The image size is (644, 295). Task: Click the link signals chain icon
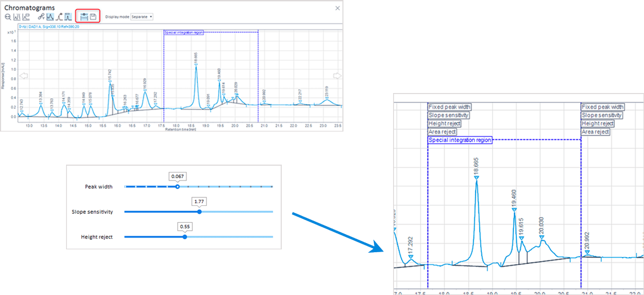point(41,17)
